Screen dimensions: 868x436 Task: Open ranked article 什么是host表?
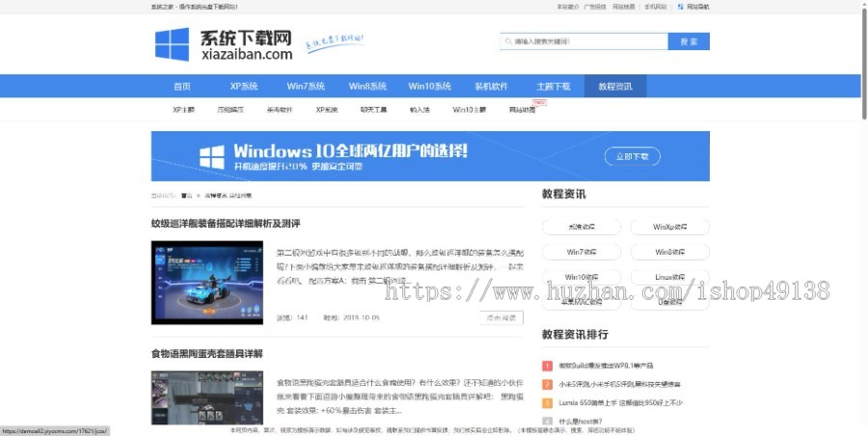pos(581,421)
